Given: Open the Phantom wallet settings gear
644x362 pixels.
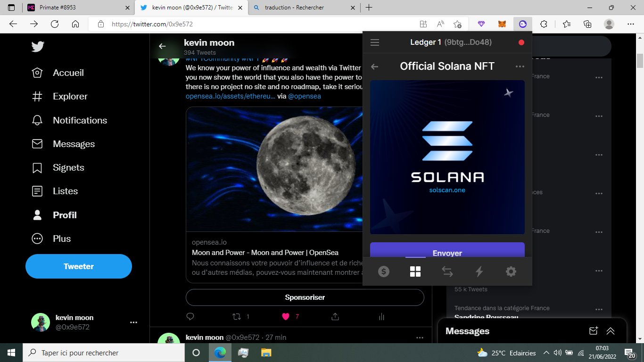Looking at the screenshot, I should click(x=511, y=271).
